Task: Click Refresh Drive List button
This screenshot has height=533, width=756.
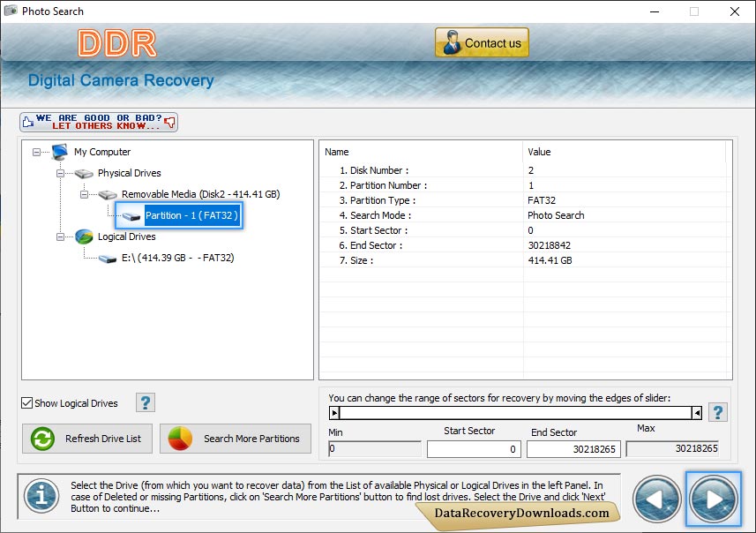Action: point(87,439)
